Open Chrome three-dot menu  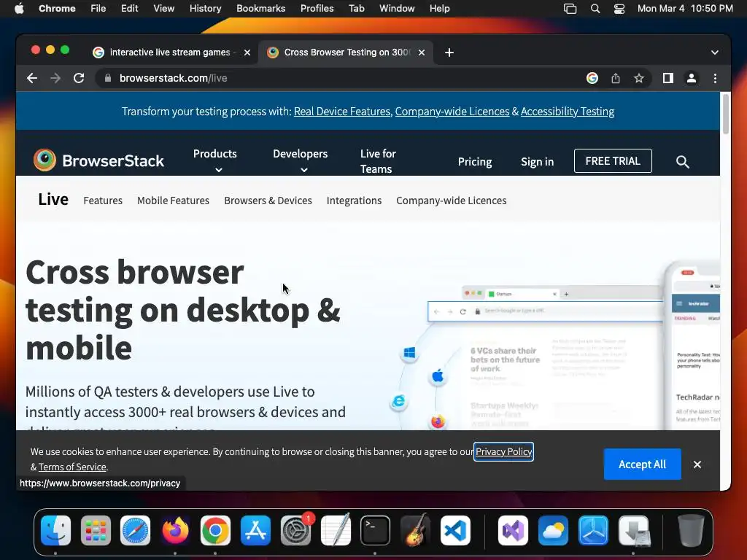tap(715, 78)
